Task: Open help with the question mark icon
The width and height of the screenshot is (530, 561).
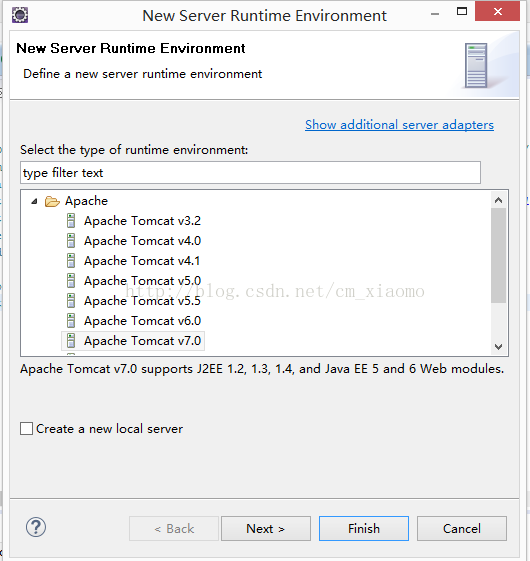Action: [x=36, y=527]
